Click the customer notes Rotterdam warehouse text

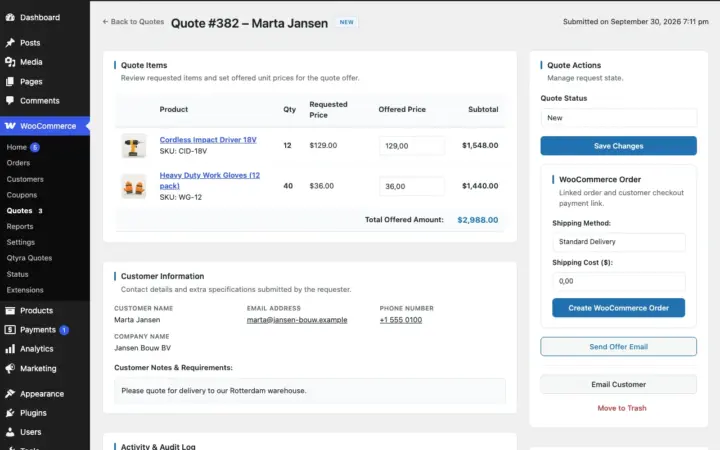[x=214, y=391]
